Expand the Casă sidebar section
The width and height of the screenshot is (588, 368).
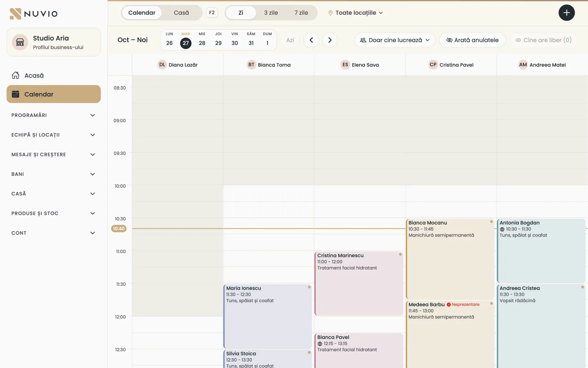point(54,194)
